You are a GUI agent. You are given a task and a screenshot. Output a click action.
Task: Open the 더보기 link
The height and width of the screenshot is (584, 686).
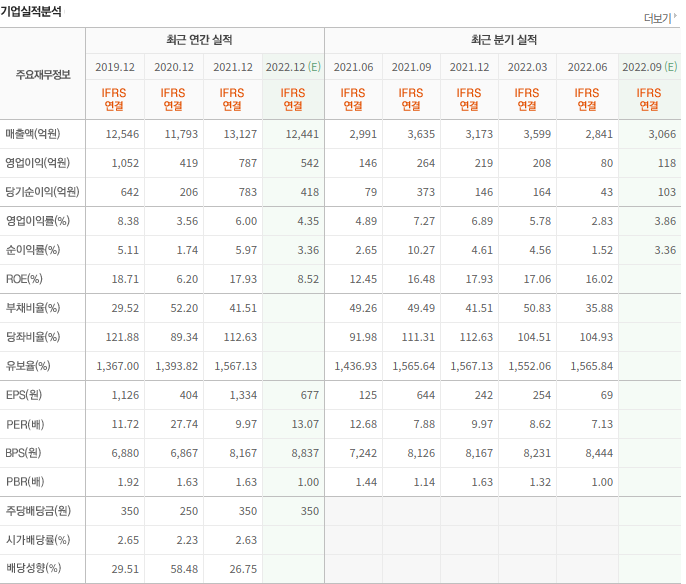tap(658, 18)
